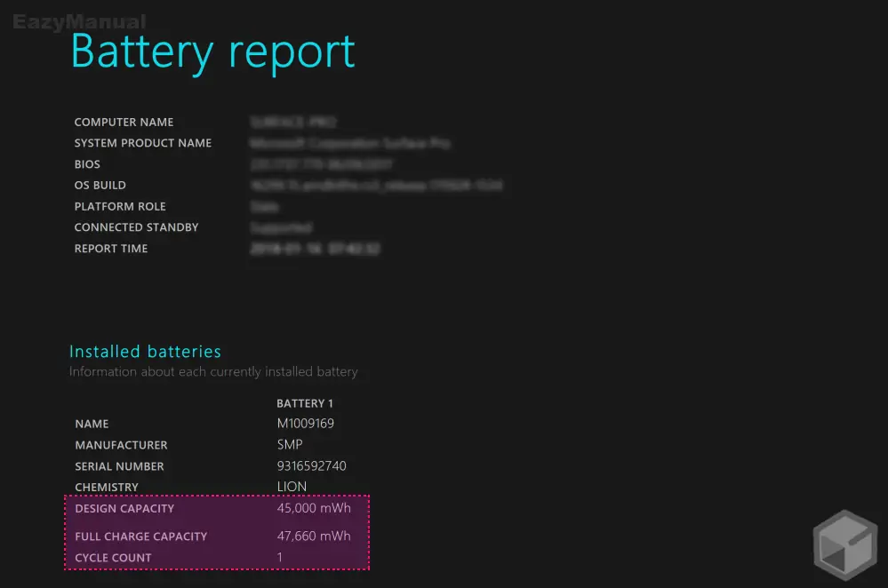Click the "CONNECTED STANDBY" label
This screenshot has height=588, width=888.
(137, 227)
